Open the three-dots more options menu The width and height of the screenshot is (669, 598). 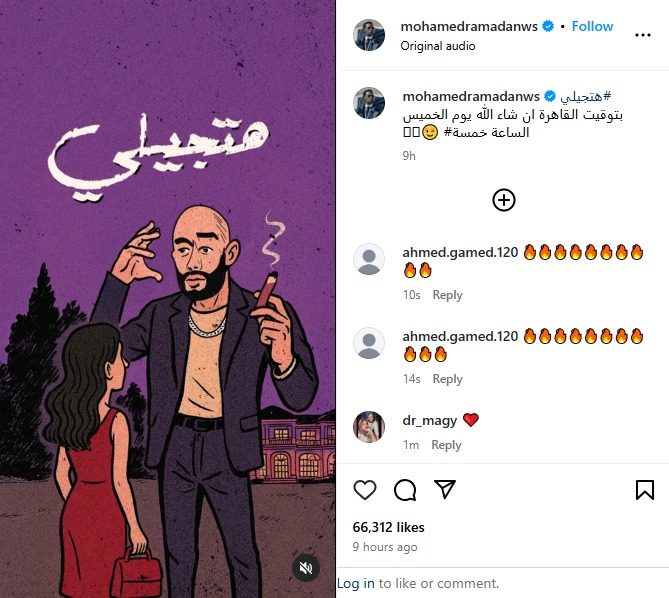pos(643,35)
